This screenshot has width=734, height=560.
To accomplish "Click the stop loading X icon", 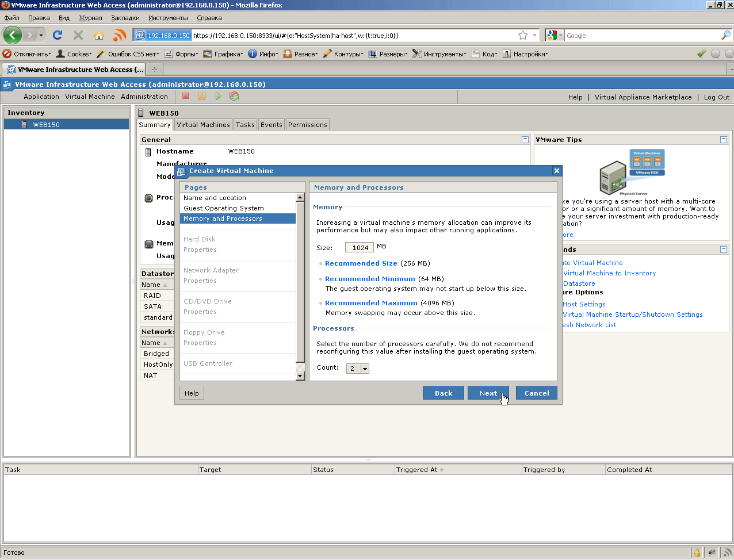I will click(x=78, y=35).
